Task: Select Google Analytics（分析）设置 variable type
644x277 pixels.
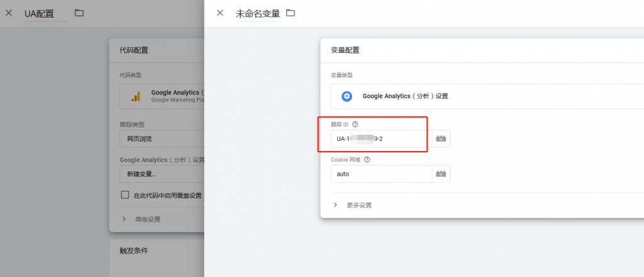Action: 487,96
